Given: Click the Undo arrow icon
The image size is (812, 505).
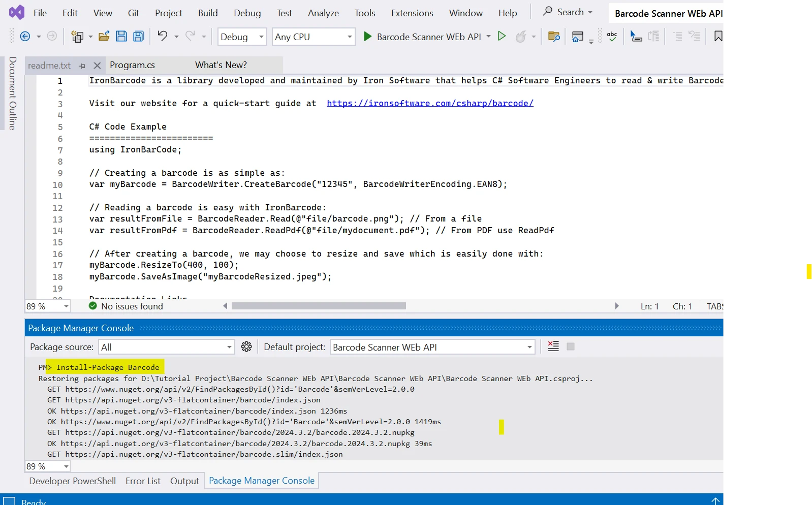Looking at the screenshot, I should (x=162, y=36).
